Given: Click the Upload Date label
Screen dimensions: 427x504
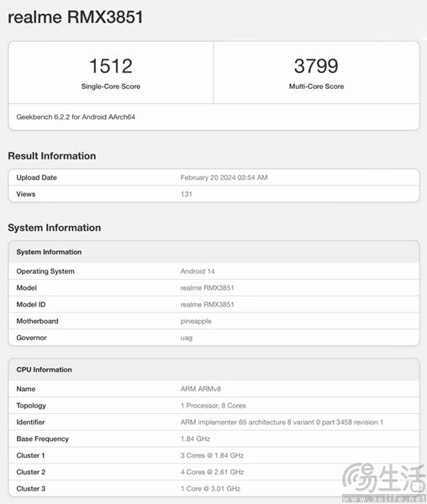Looking at the screenshot, I should (37, 177).
